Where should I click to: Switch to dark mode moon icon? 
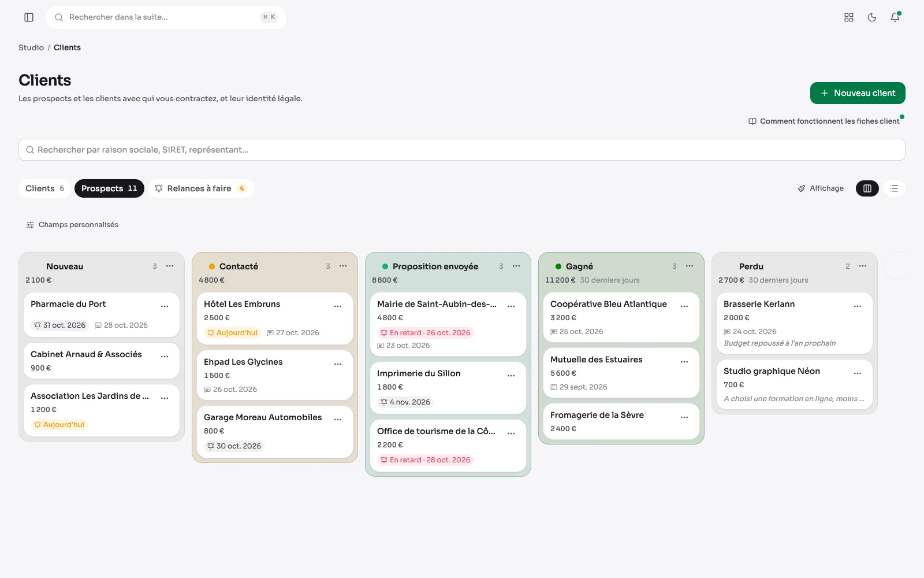coord(872,17)
